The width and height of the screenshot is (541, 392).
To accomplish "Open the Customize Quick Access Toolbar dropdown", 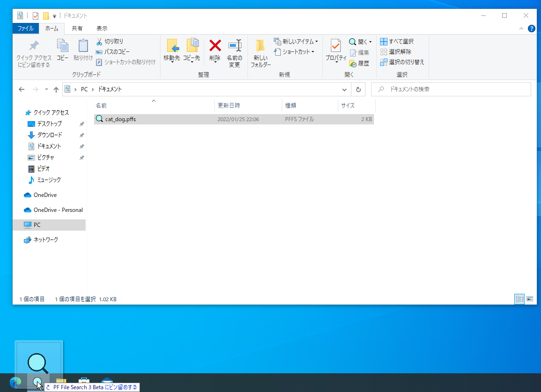I will click(x=54, y=16).
